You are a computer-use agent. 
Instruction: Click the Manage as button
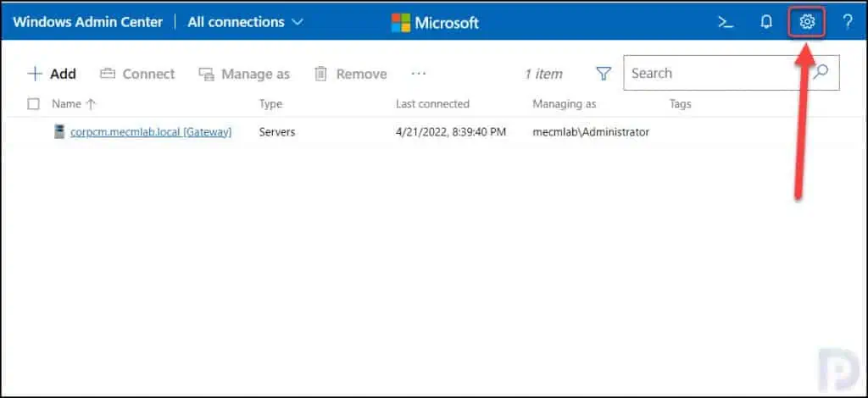pos(244,74)
